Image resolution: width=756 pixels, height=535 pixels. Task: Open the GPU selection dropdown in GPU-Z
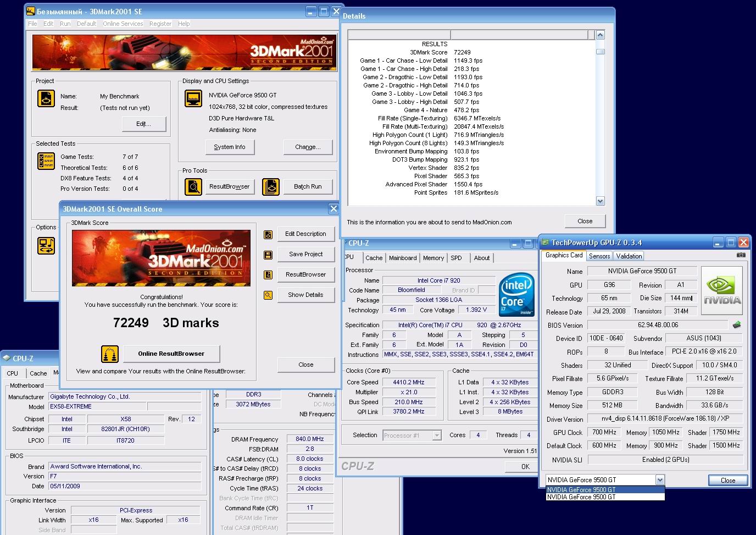click(660, 480)
